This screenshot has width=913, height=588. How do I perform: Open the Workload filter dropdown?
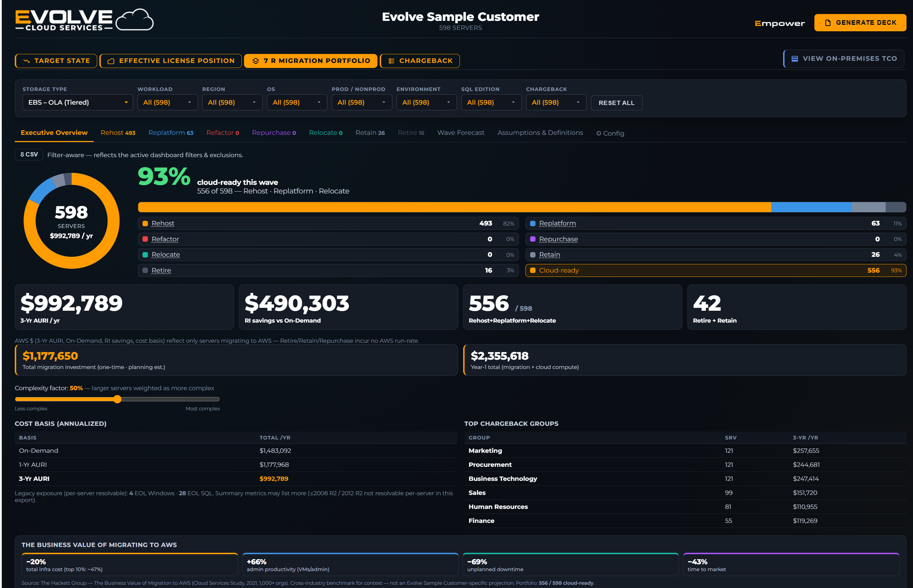(167, 102)
